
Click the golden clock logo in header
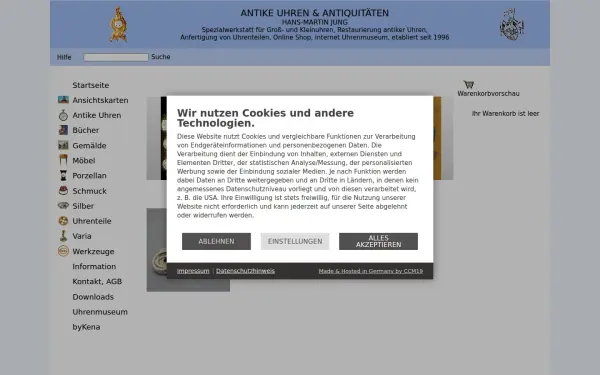point(118,24)
